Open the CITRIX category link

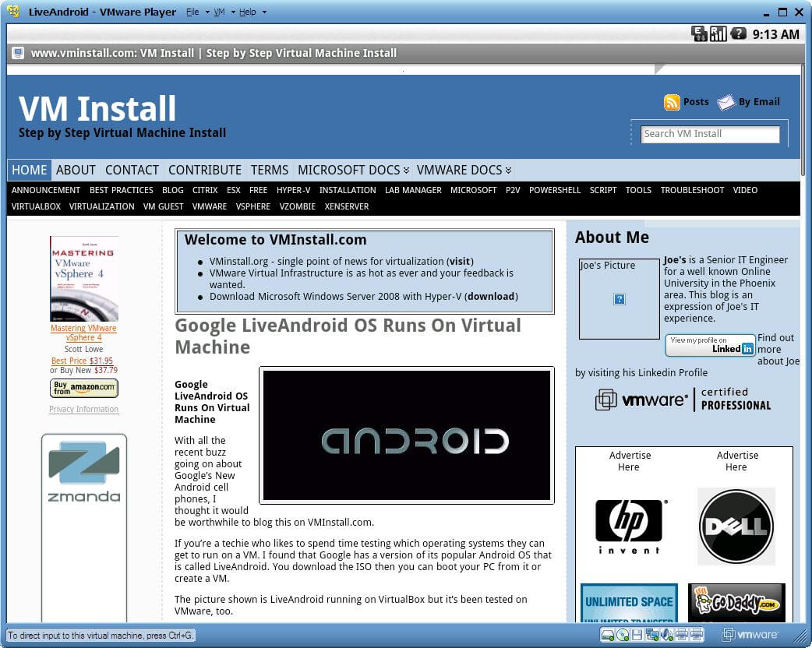click(x=205, y=191)
